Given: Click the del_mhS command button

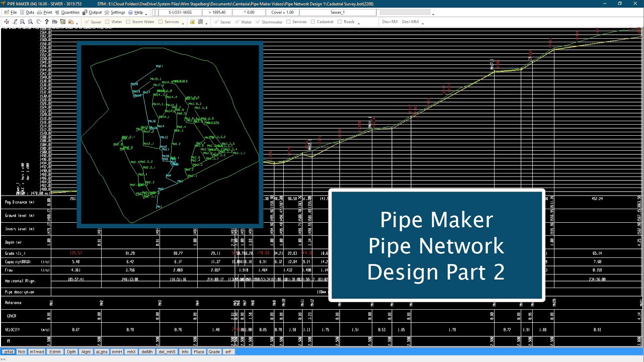Looking at the screenshot, I should coord(167,352).
